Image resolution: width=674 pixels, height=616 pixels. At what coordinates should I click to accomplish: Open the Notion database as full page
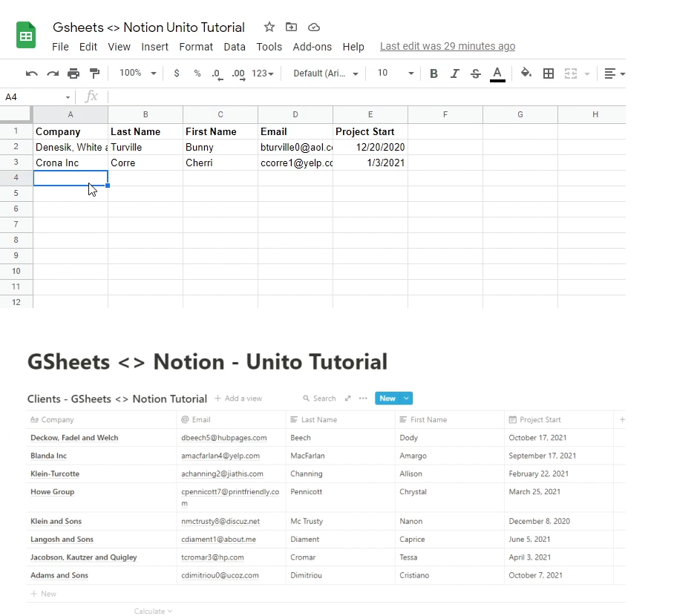(x=347, y=398)
